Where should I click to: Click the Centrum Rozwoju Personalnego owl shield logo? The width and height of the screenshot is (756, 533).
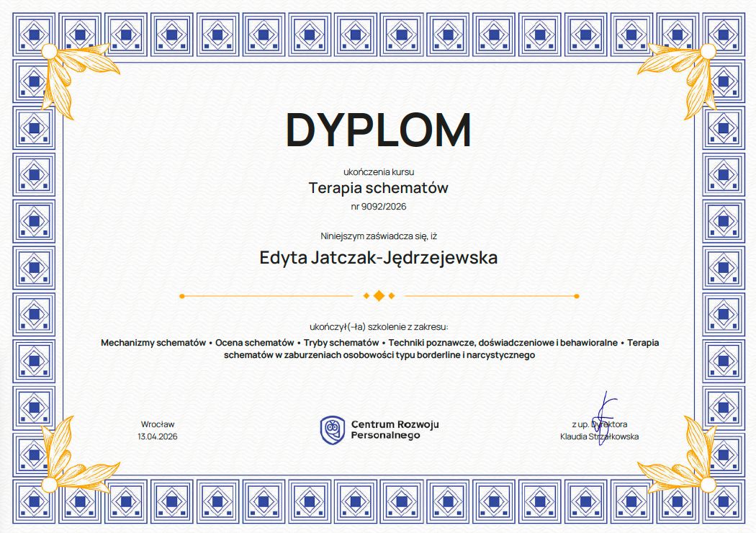pos(332,429)
